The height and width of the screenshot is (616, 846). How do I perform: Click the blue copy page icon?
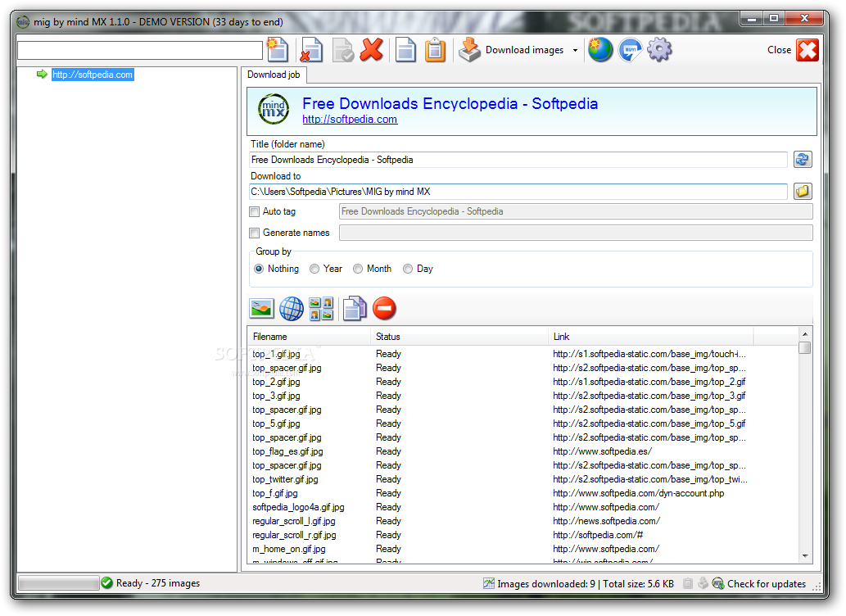405,50
